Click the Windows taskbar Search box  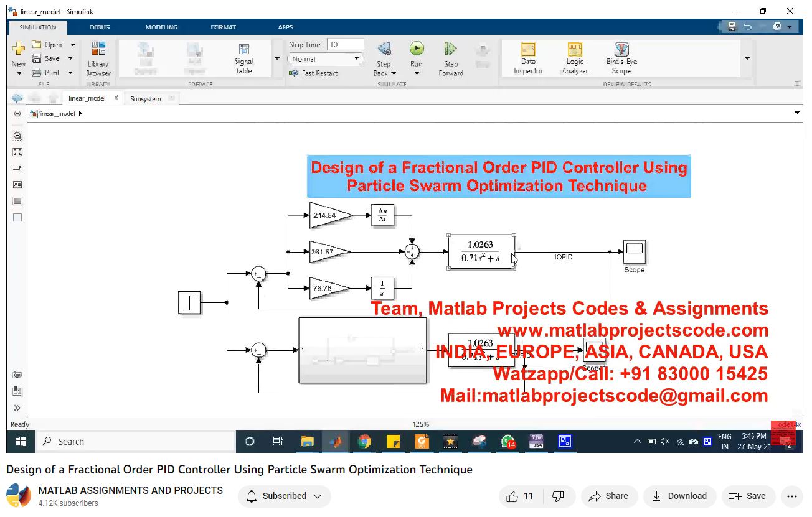pyautogui.click(x=135, y=442)
